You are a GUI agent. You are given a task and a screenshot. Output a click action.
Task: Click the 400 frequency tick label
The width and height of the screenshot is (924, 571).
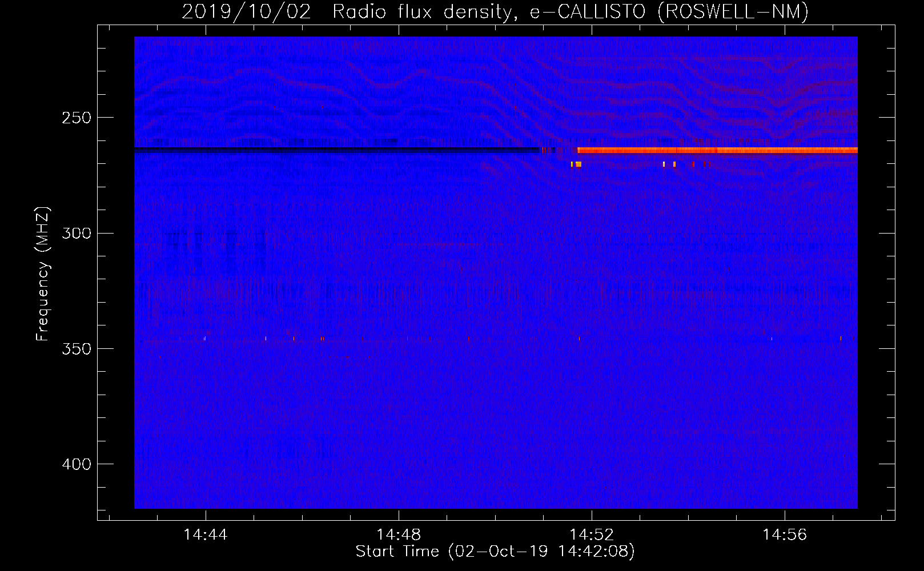pyautogui.click(x=77, y=464)
